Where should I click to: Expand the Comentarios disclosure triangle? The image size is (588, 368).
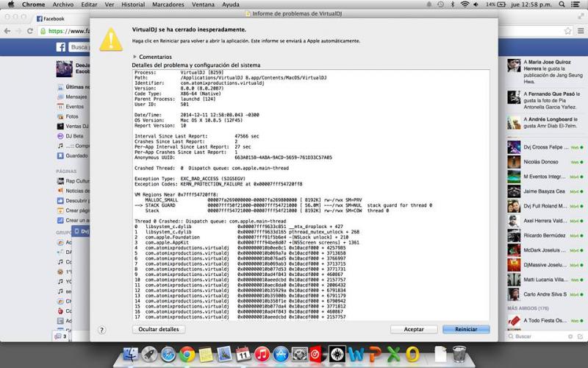pos(135,57)
